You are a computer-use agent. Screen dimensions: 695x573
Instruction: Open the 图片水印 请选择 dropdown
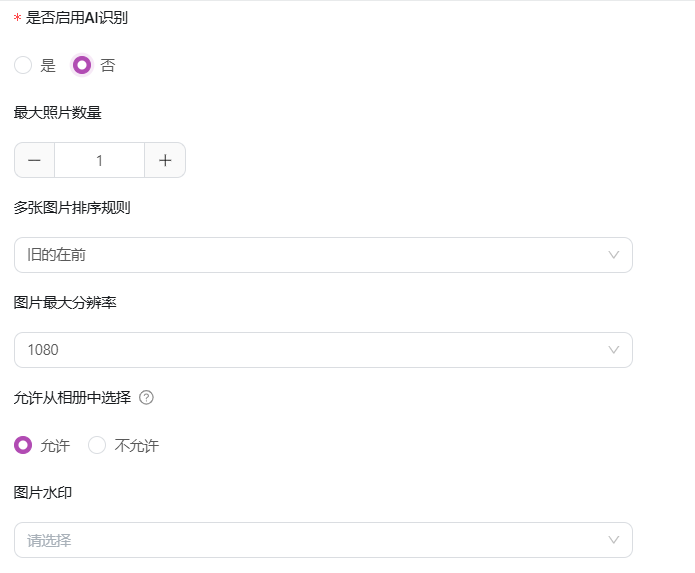click(323, 540)
